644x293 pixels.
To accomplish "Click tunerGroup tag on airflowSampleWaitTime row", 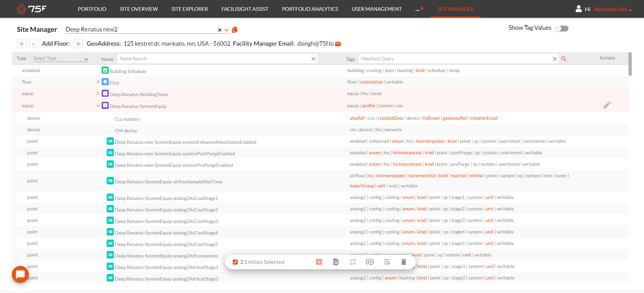I will 362,186.
